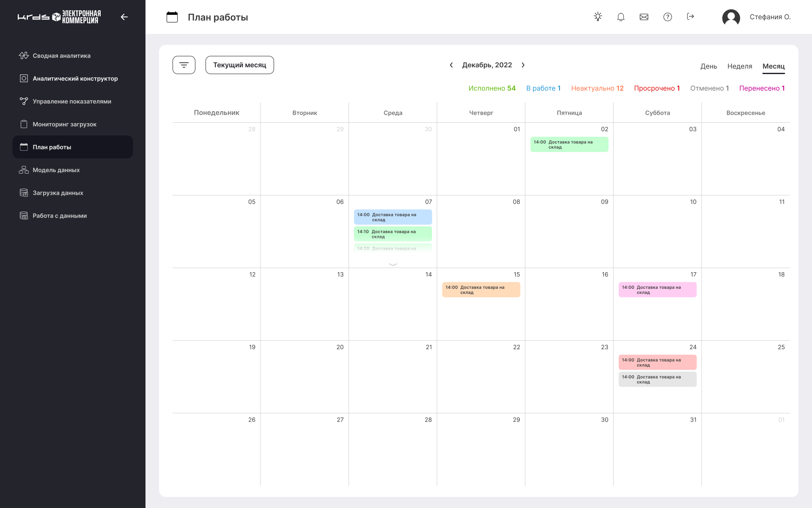Open the notifications bell
Image resolution: width=812 pixels, height=508 pixels.
click(621, 17)
